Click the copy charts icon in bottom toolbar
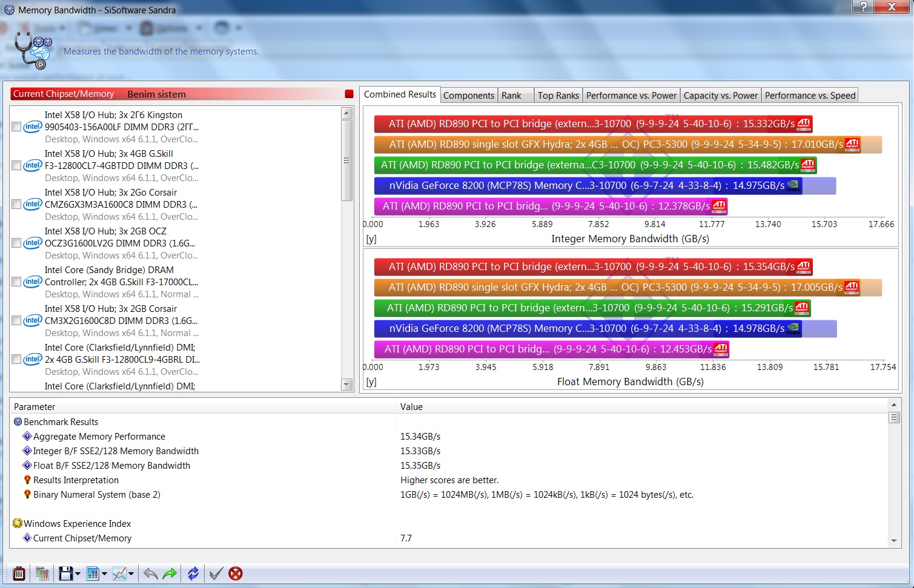The width and height of the screenshot is (914, 588). pyautogui.click(x=42, y=573)
